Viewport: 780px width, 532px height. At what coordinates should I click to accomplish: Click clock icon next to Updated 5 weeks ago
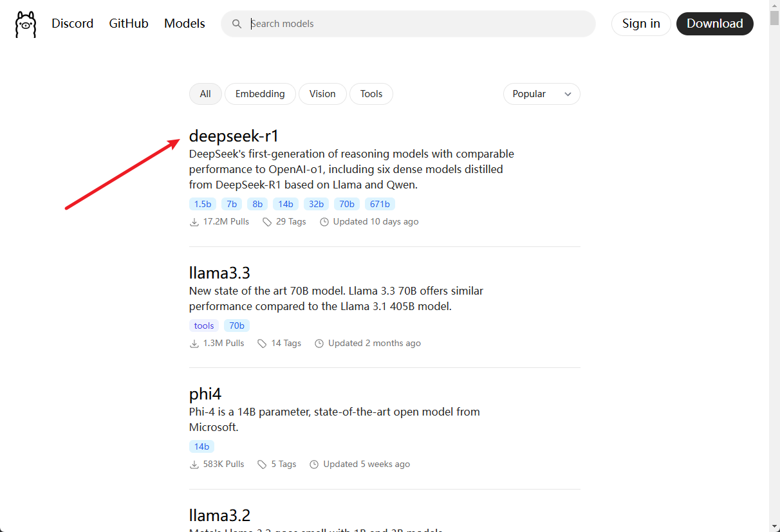(314, 464)
